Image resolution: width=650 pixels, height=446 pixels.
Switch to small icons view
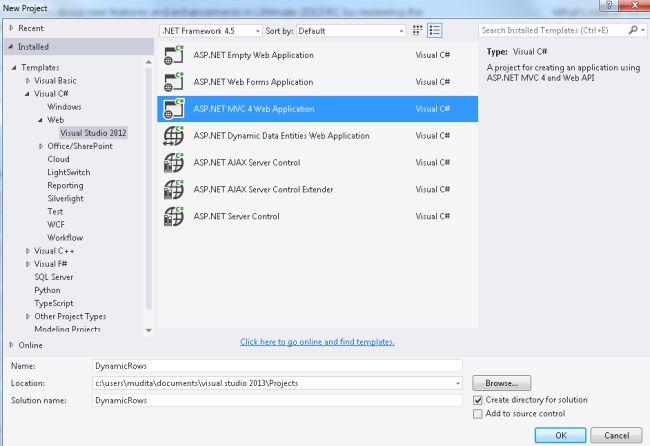[417, 30]
